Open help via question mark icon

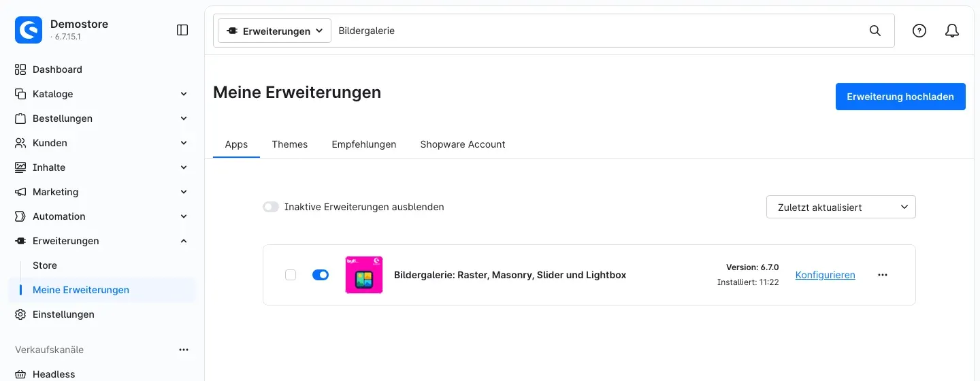coord(919,31)
